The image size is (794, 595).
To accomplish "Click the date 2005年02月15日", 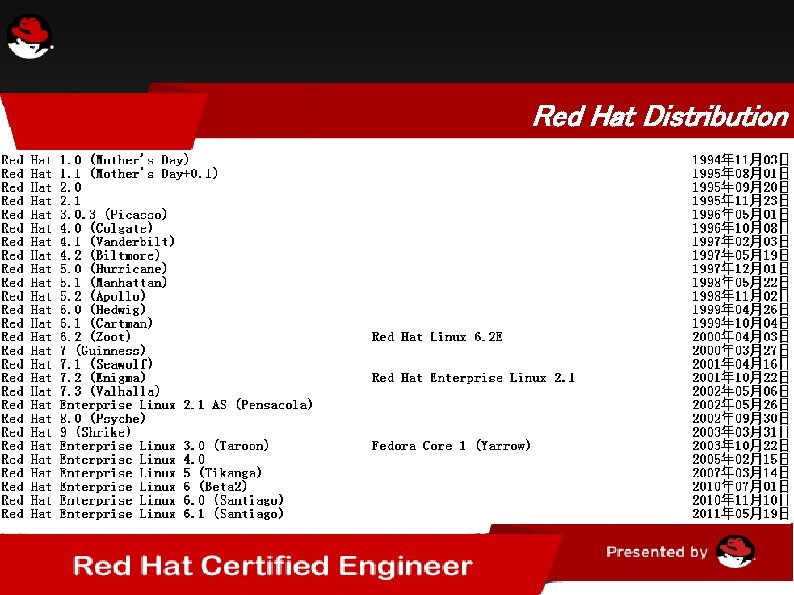I will pyautogui.click(x=740, y=459).
